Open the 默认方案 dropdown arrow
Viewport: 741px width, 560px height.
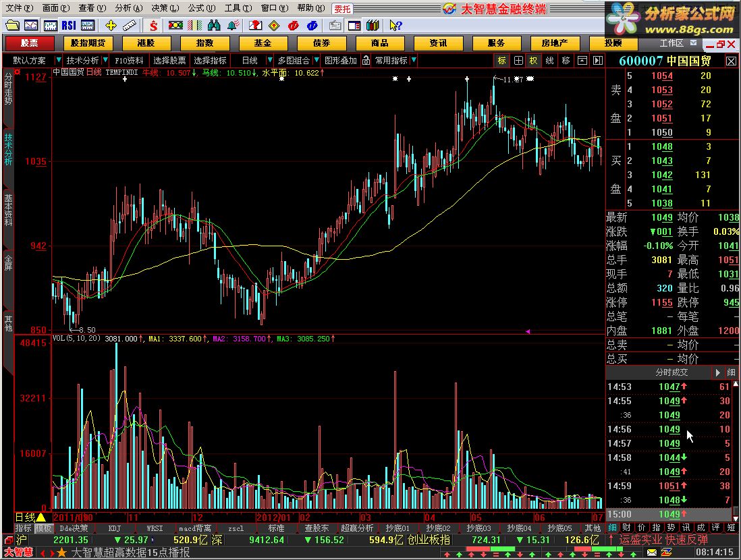pyautogui.click(x=59, y=60)
